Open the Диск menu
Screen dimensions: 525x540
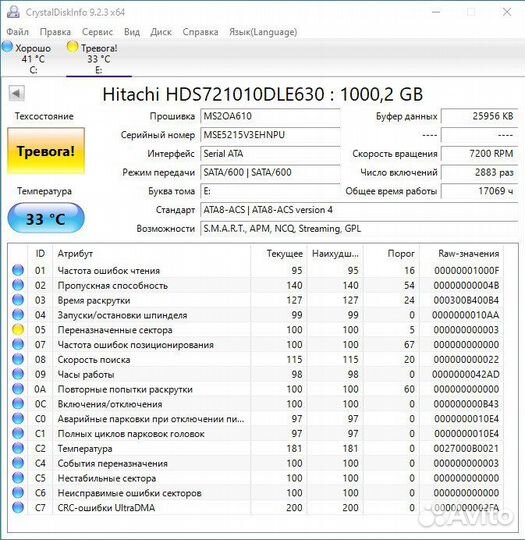point(161,32)
